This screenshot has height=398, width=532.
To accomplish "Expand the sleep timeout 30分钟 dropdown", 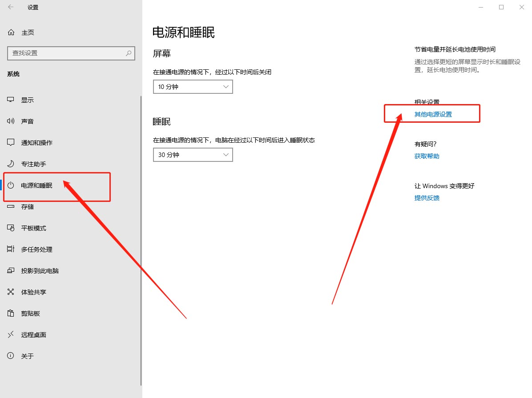I will click(x=193, y=155).
